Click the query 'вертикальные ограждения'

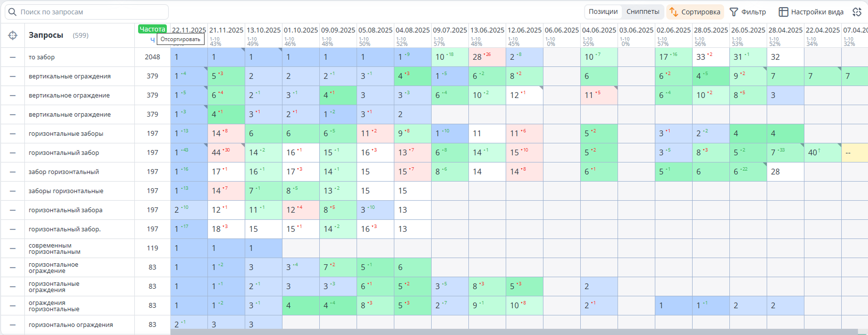click(x=70, y=76)
